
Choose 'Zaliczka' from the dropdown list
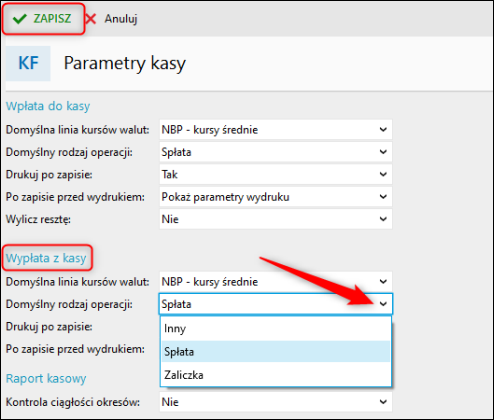[276, 375]
